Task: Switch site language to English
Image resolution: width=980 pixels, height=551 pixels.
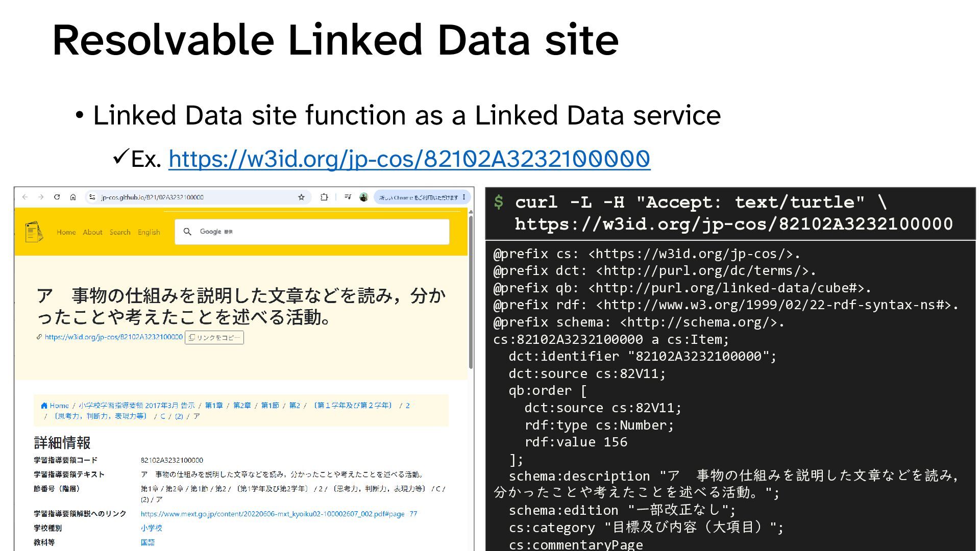Action: (x=149, y=232)
